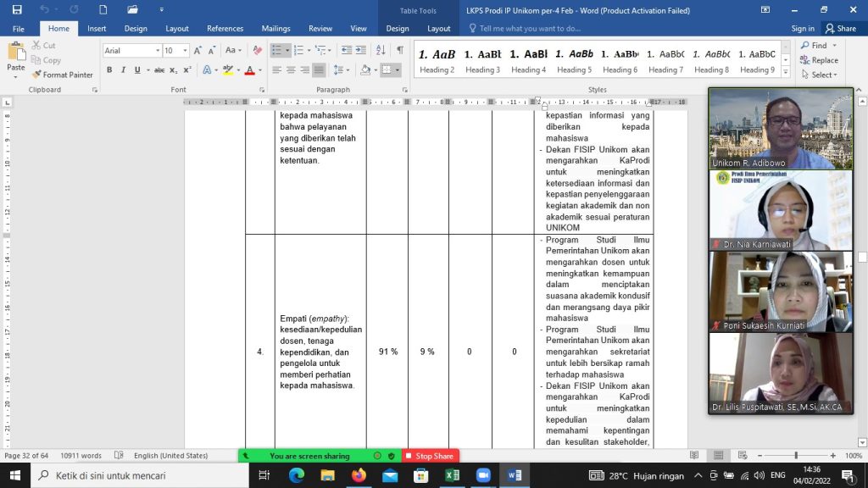Toggle underline formatting
This screenshot has height=488, width=868.
136,69
